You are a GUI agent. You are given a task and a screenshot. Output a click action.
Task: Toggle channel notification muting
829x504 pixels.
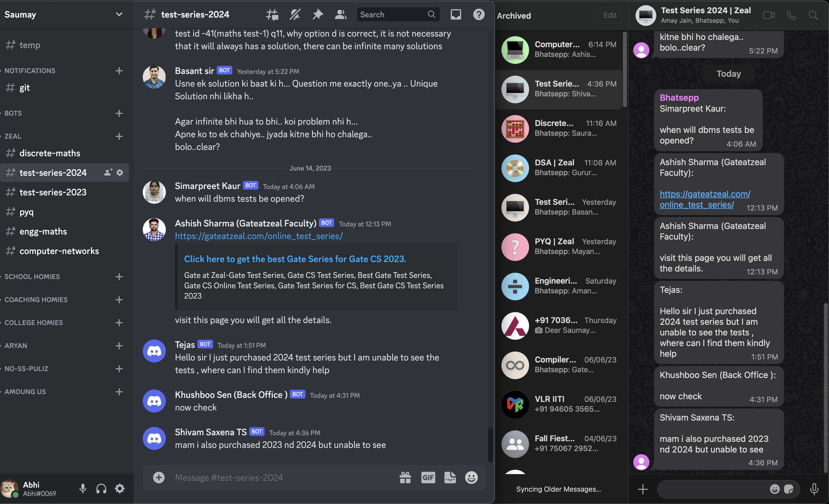[295, 14]
